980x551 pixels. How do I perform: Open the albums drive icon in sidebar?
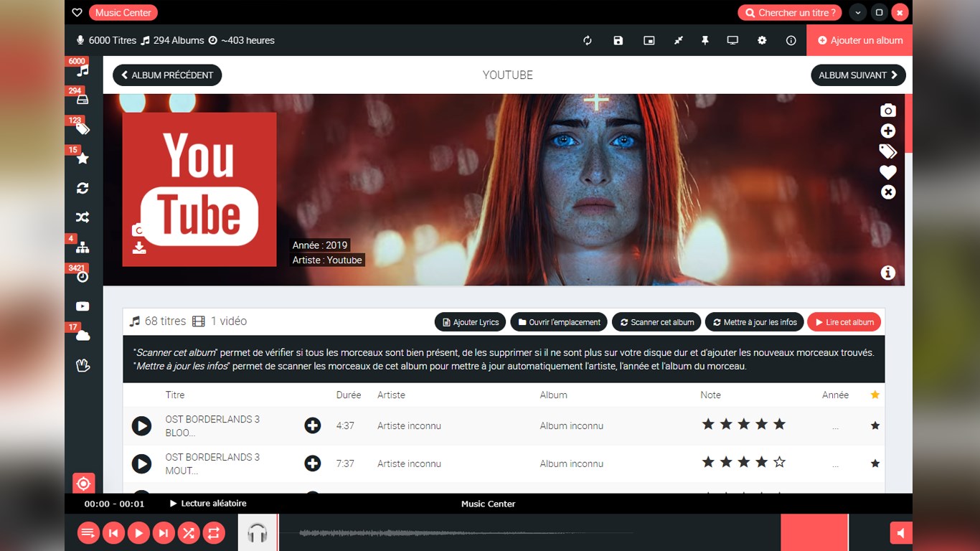pyautogui.click(x=83, y=100)
